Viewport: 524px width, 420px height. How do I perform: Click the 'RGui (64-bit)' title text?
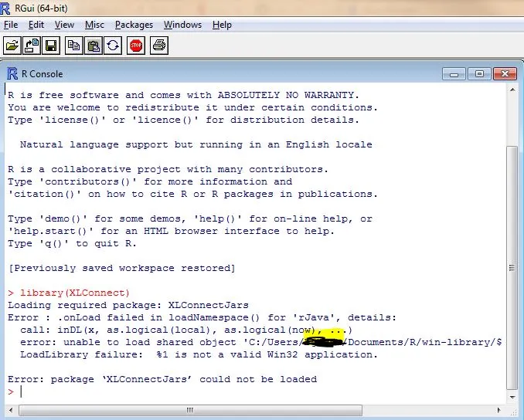point(41,8)
